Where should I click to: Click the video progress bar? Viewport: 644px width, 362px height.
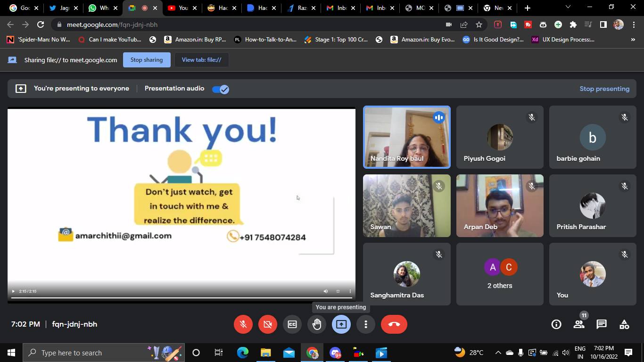182,297
